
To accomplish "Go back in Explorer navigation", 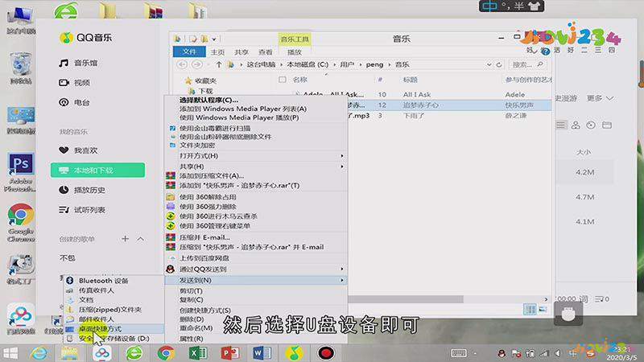I will (182, 64).
